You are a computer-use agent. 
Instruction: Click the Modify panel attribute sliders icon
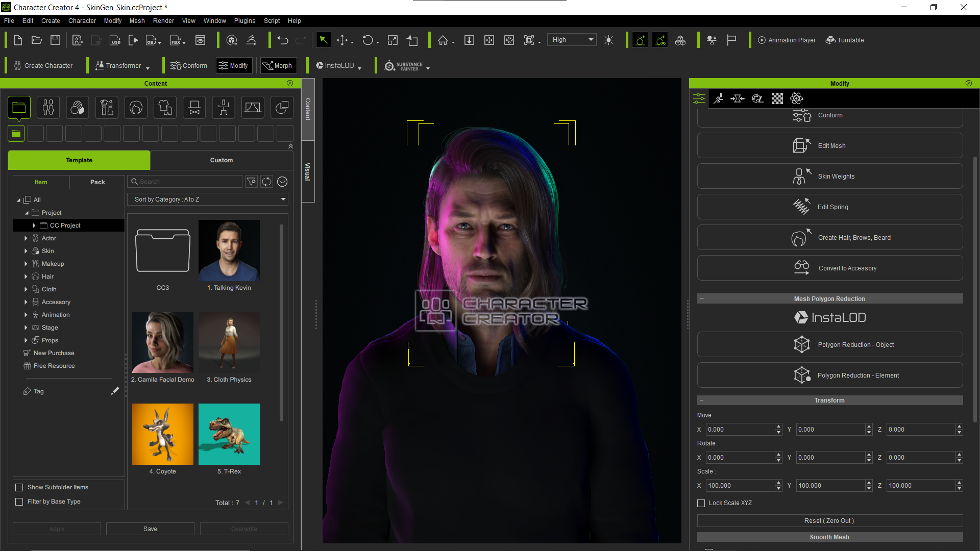[699, 98]
